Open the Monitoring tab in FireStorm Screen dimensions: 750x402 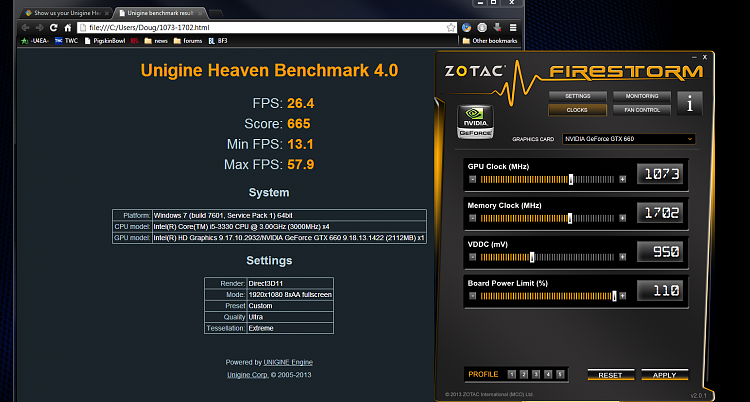642,96
